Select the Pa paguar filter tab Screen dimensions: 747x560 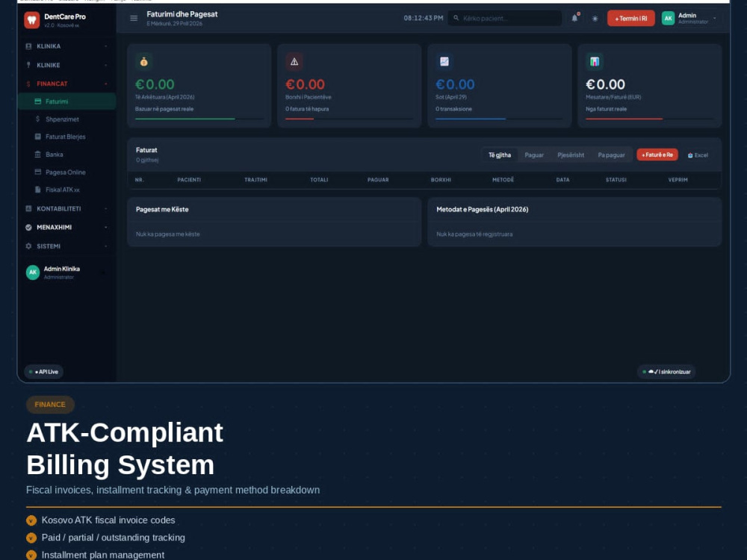coord(611,155)
